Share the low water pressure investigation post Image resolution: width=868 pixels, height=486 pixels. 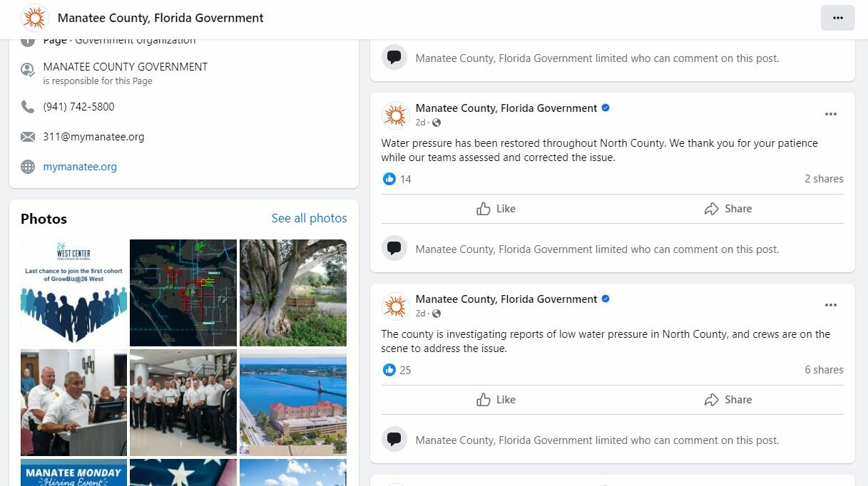(728, 400)
